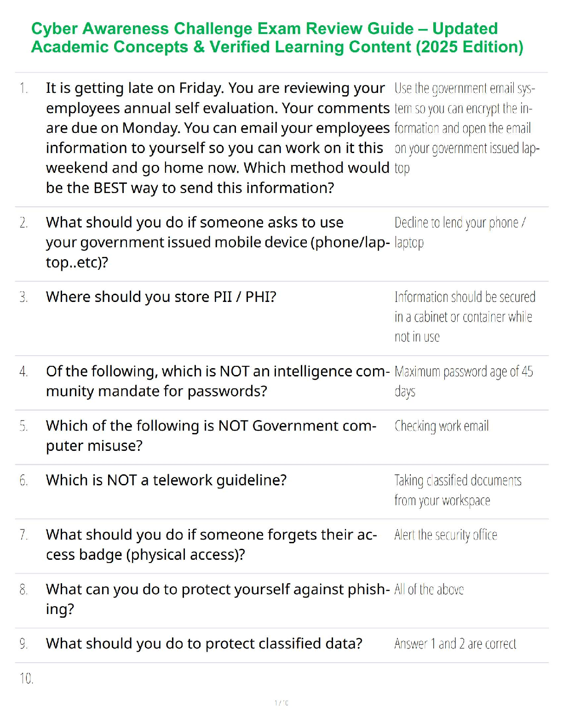Click the question about Government computer misuse
563x728 pixels.
tap(211, 436)
